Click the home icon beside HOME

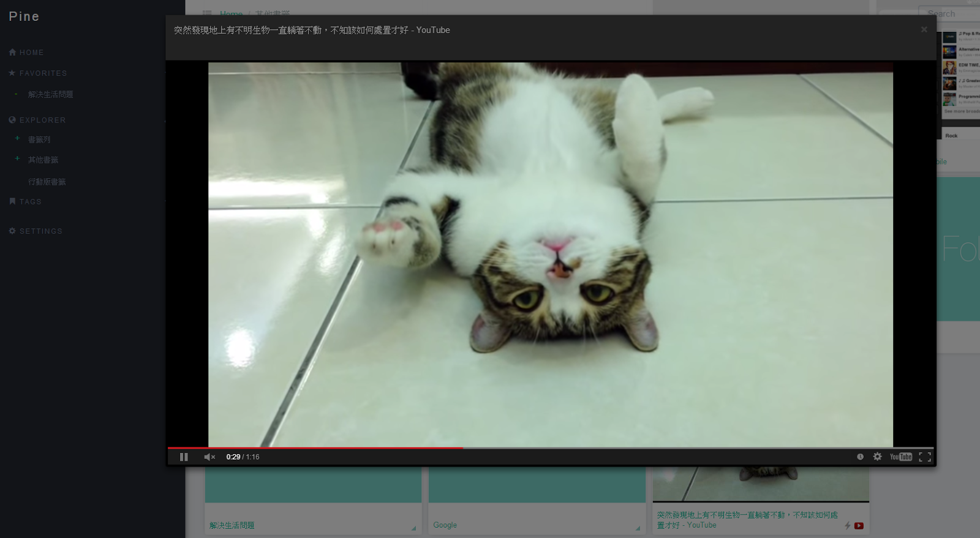pyautogui.click(x=12, y=53)
